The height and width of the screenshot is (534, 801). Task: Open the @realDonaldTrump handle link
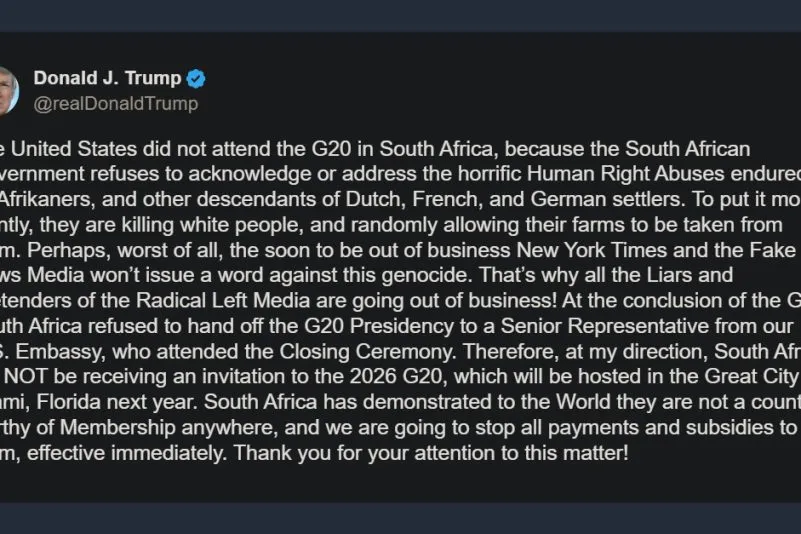tap(115, 103)
